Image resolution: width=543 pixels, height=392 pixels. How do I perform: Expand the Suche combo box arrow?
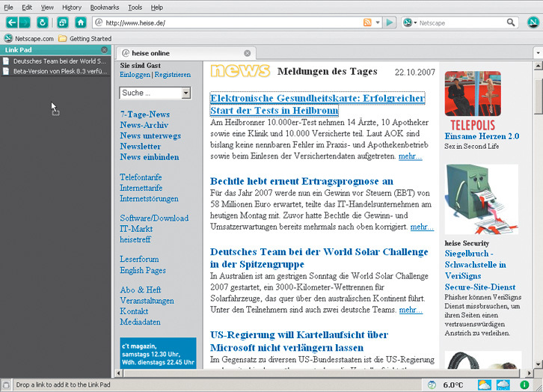[x=186, y=93]
